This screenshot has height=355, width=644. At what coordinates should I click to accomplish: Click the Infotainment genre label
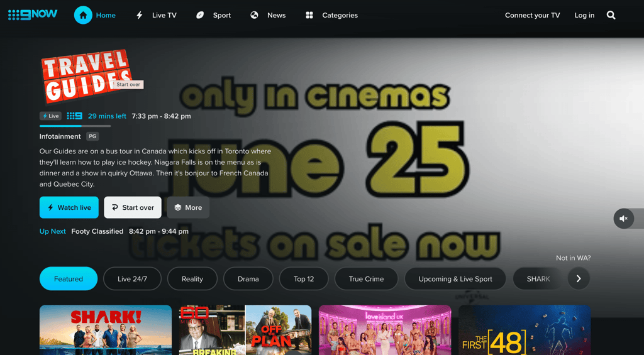pos(60,136)
